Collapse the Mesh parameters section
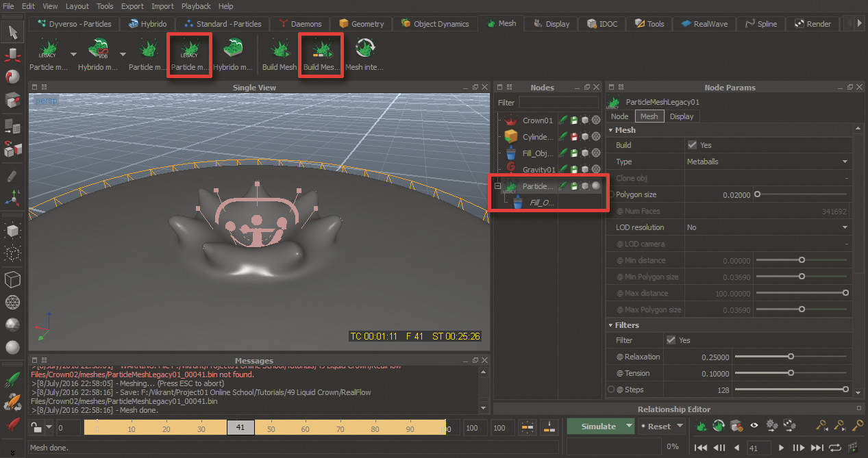The width and height of the screenshot is (868, 458). [x=611, y=130]
